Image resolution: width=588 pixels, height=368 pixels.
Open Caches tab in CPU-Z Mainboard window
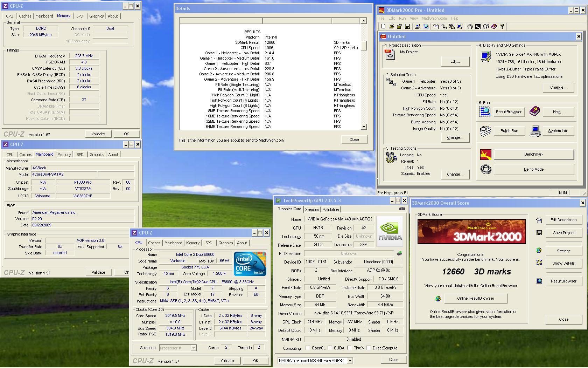[25, 155]
